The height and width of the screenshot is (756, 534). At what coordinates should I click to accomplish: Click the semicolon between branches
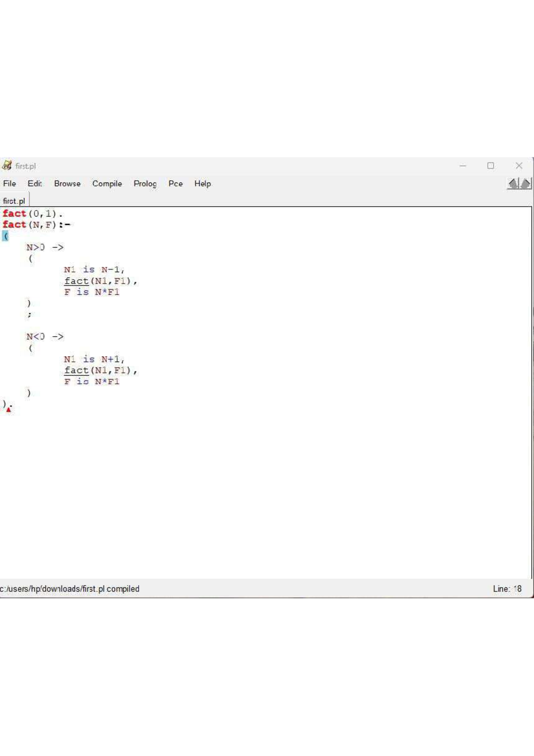(29, 315)
